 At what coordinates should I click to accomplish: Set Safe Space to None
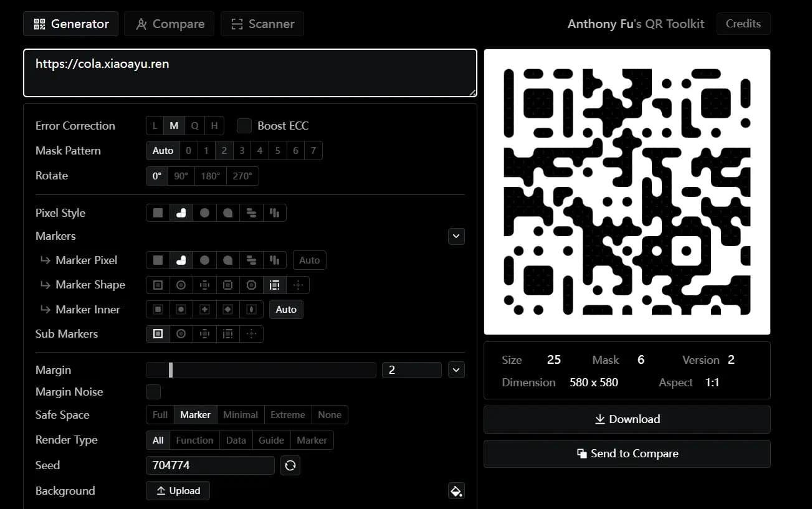pyautogui.click(x=330, y=415)
